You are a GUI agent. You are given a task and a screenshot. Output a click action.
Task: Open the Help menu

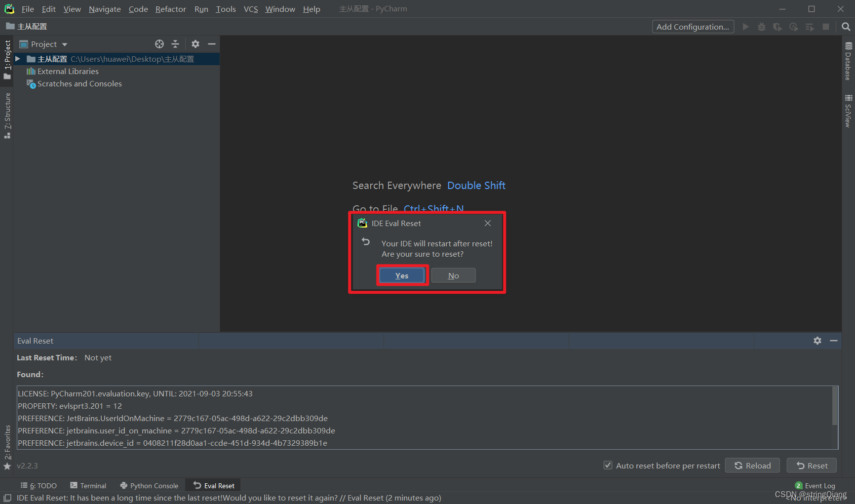311,9
